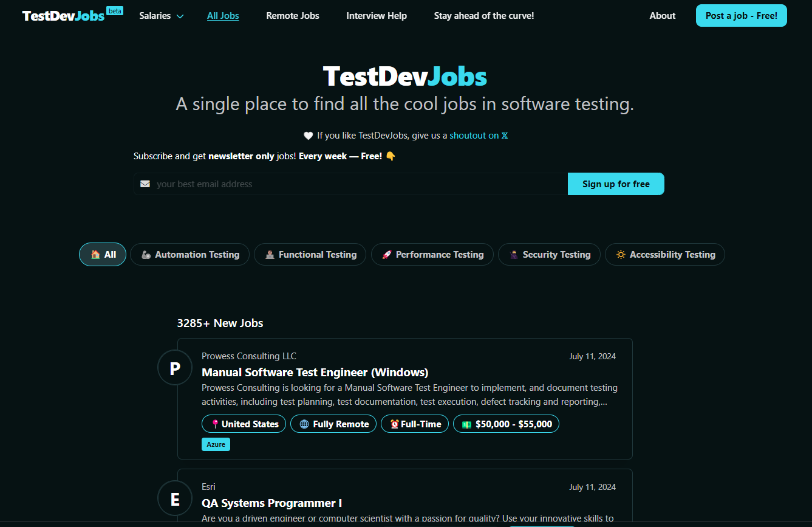Image resolution: width=812 pixels, height=527 pixels.
Task: Open Remote Jobs page
Action: click(x=293, y=16)
